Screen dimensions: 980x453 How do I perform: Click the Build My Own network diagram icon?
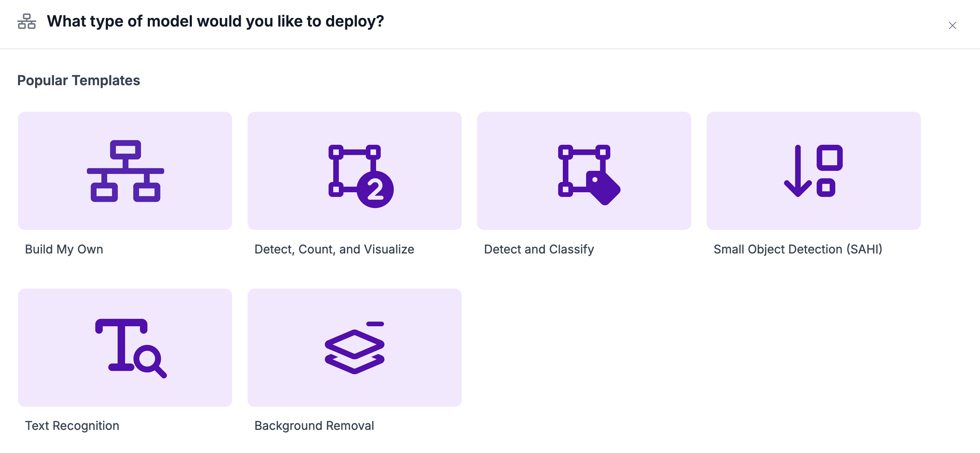point(125,171)
